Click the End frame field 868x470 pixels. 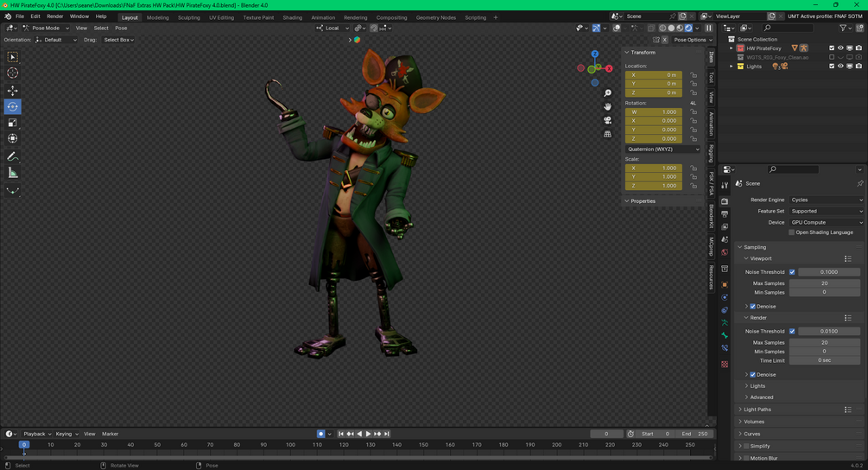(x=696, y=434)
